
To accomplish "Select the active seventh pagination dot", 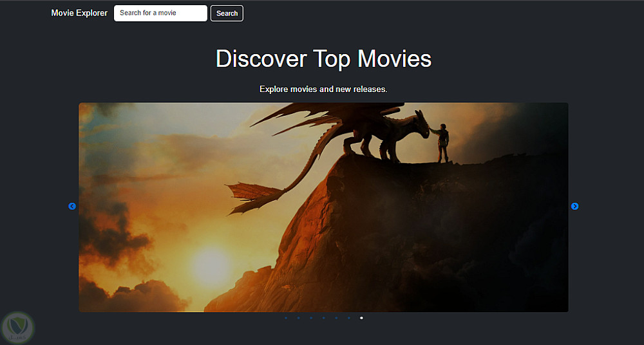I will 361,318.
